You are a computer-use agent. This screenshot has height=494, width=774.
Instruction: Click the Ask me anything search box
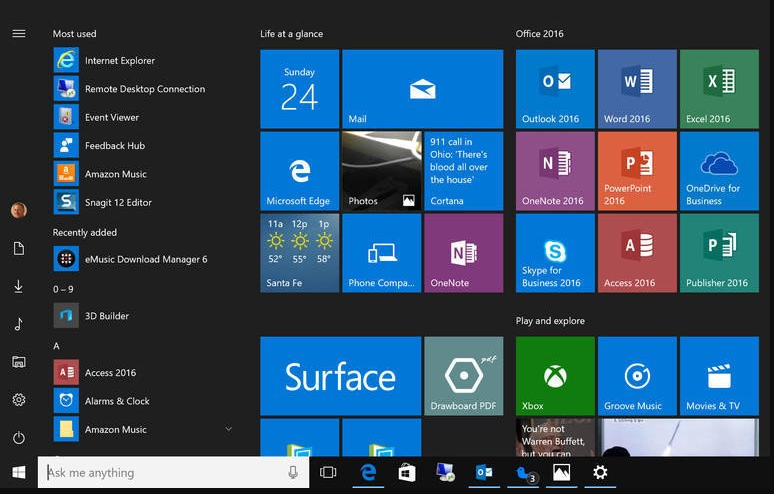(173, 472)
